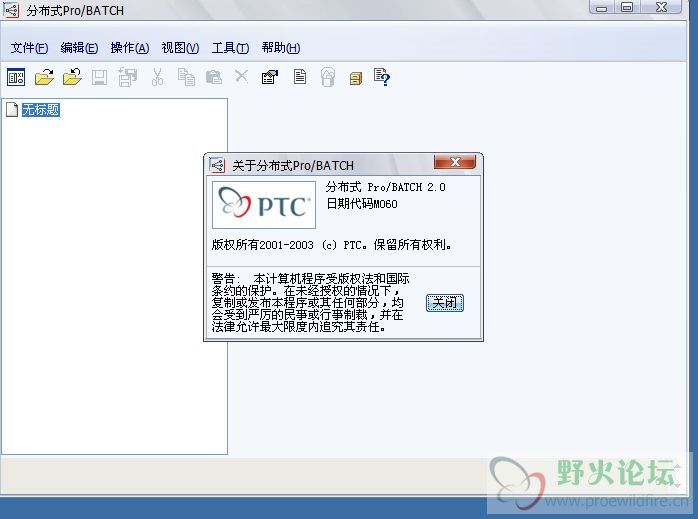Click the page icon beside 无标题
Screen dimensions: 698x519
(x=12, y=109)
